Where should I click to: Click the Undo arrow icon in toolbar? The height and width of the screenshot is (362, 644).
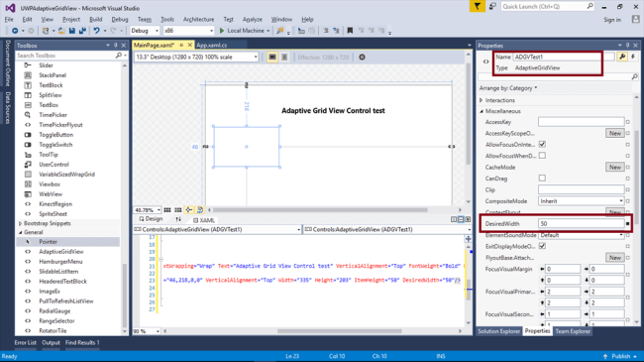point(96,31)
